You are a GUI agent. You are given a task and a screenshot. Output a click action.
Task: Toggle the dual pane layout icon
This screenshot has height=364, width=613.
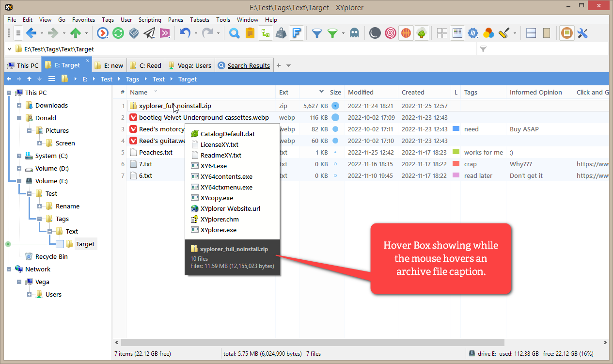coord(531,33)
